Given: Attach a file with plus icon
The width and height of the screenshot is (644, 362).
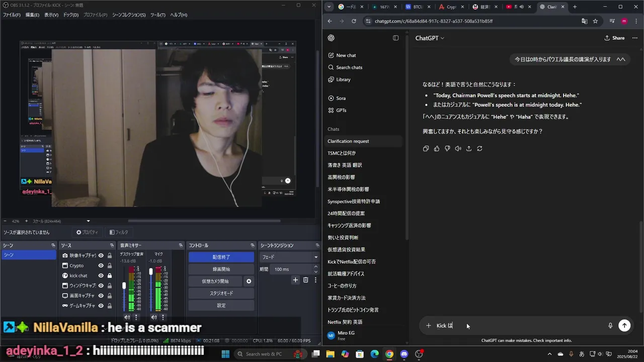Looking at the screenshot, I should click(x=429, y=326).
